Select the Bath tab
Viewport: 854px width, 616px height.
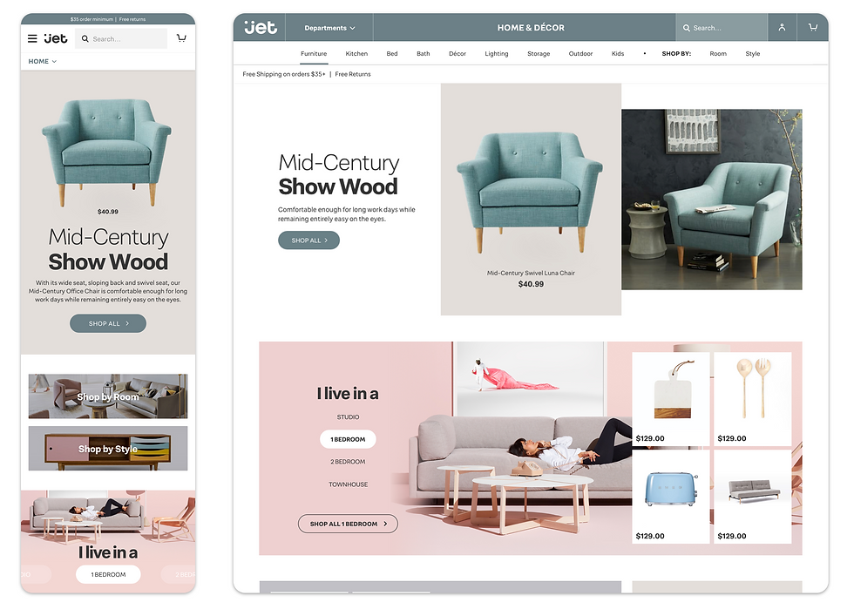click(x=424, y=54)
